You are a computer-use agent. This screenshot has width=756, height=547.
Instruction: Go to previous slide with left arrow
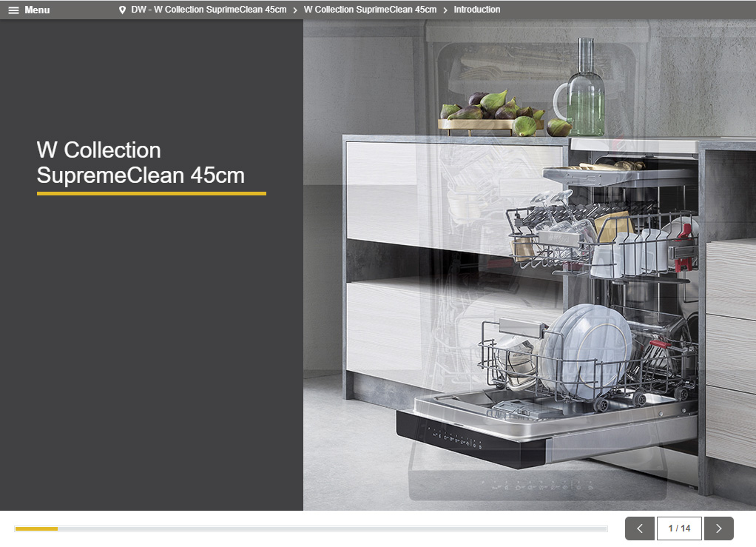tap(640, 528)
